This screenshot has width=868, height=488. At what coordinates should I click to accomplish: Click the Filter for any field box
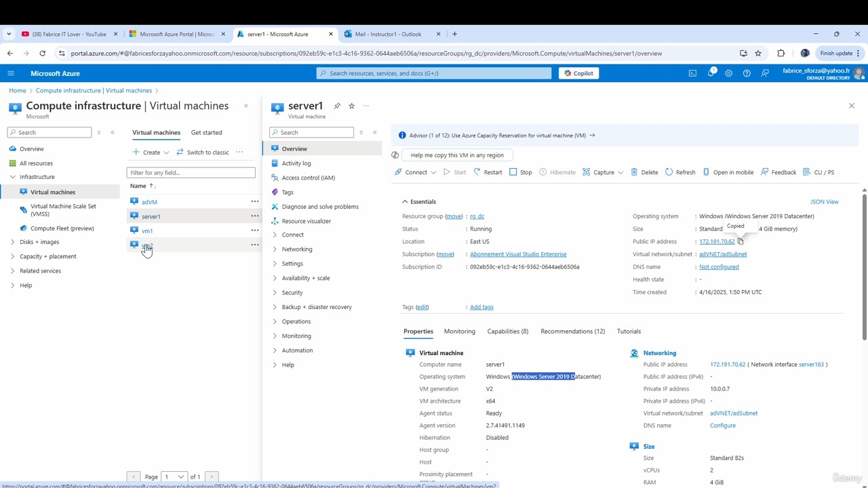191,173
